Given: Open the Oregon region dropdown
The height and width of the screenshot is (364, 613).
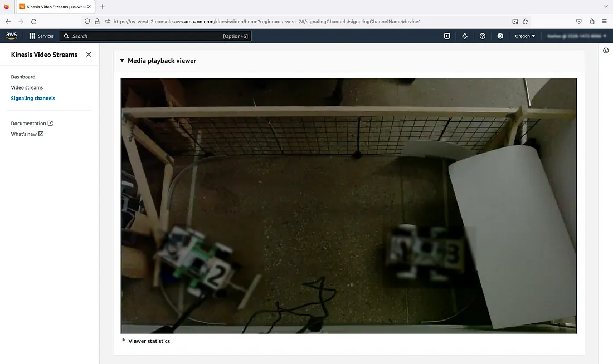Looking at the screenshot, I should [525, 36].
